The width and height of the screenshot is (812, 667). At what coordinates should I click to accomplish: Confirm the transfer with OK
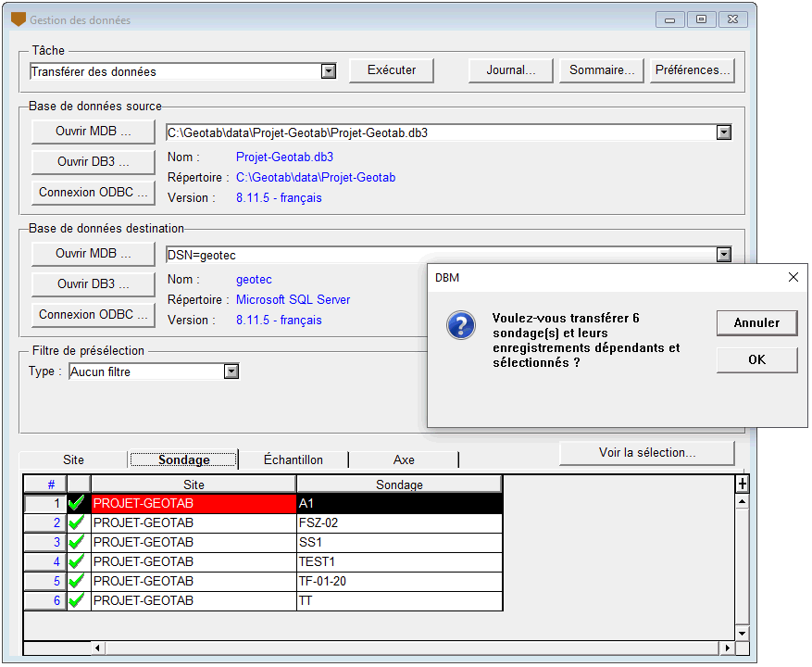point(756,359)
